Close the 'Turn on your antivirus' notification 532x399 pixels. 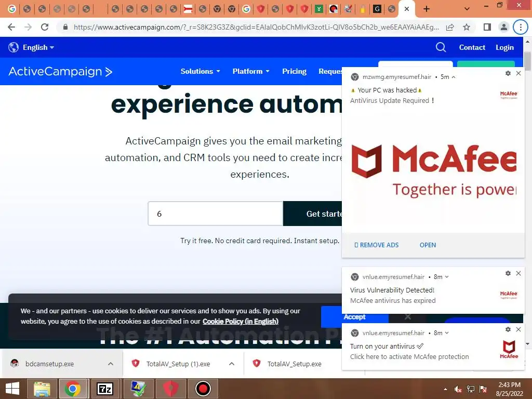518,329
